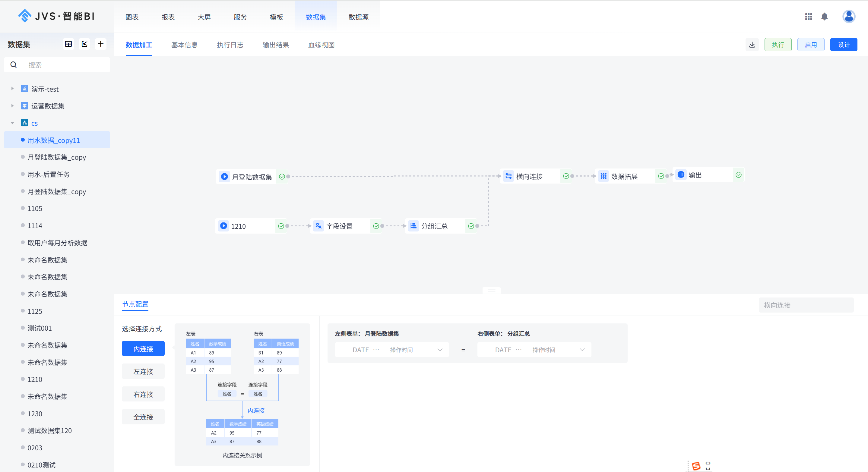
Task: Click the chart icon in 数据集 header
Action: [x=84, y=44]
